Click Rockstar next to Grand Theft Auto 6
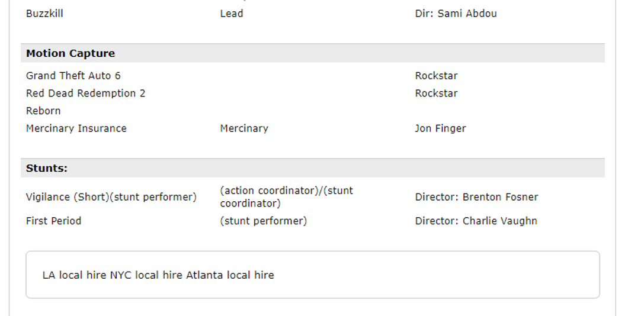Screen dimensions: 644x316 point(436,76)
